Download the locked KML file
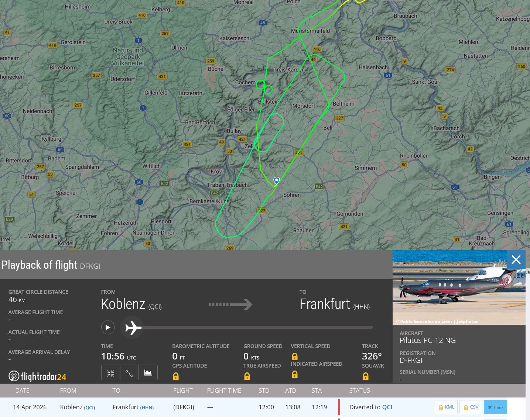 click(x=446, y=407)
